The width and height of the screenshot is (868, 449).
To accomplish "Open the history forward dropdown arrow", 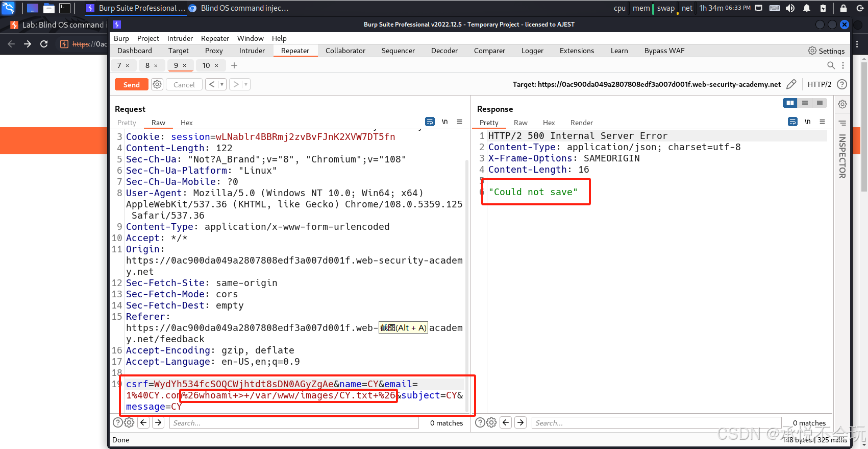I will pos(246,84).
